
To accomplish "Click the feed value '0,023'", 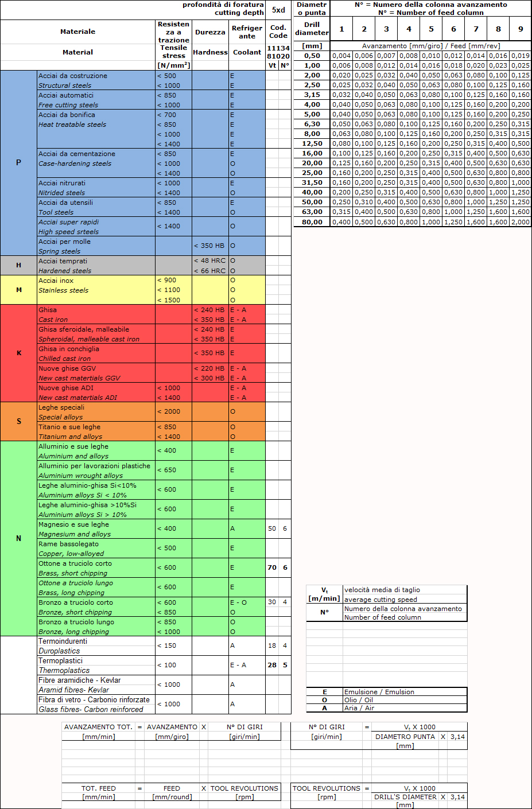I will [x=498, y=65].
